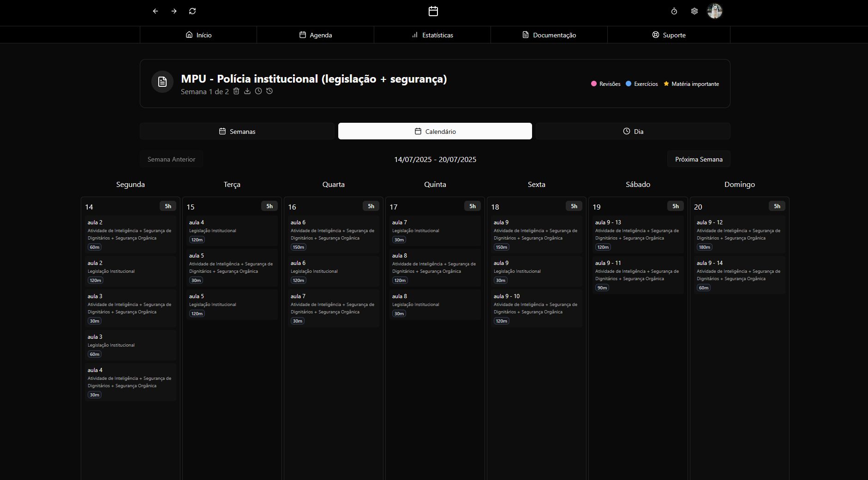Click the 180m badge on aula 9 - 12
Screen dimensions: 868x480
point(705,247)
